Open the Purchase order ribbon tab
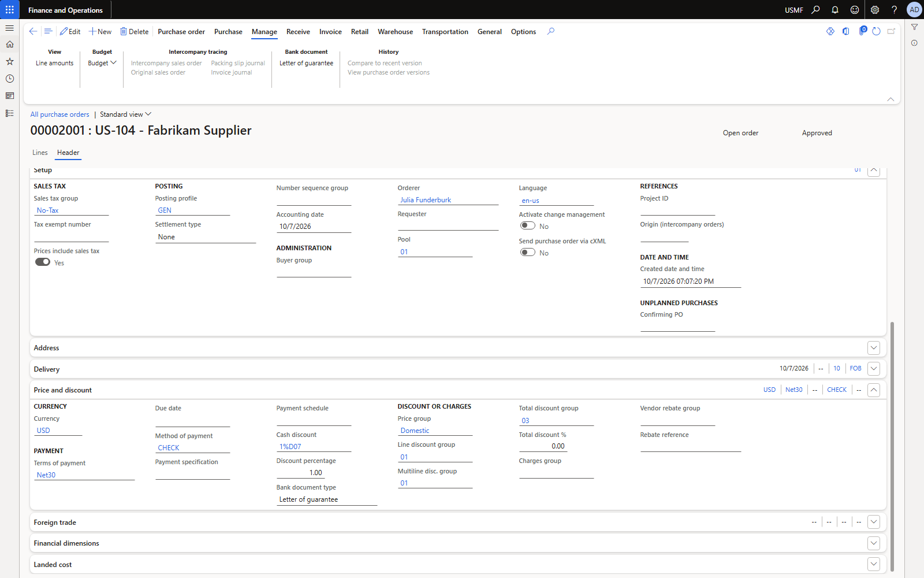The width and height of the screenshot is (924, 578). pos(181,32)
